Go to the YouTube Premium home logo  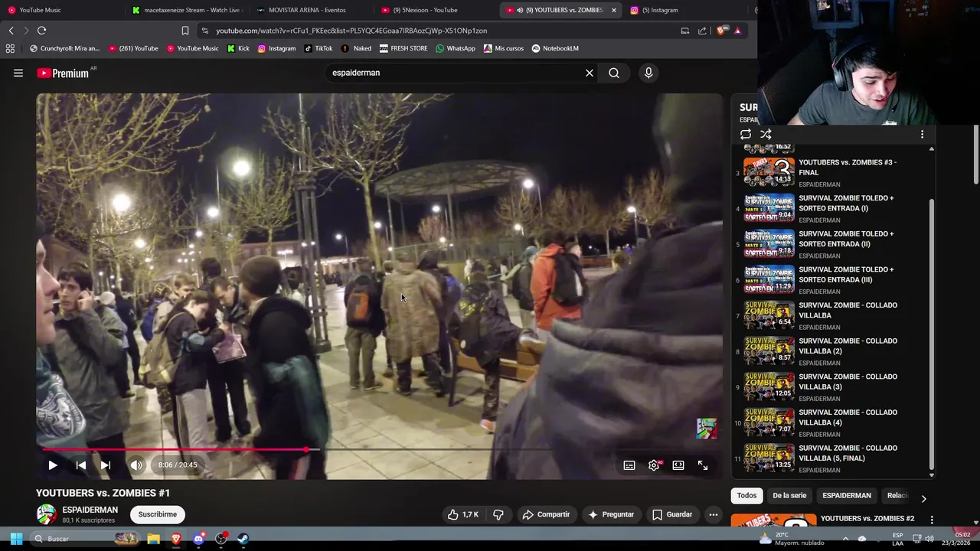pyautogui.click(x=63, y=73)
